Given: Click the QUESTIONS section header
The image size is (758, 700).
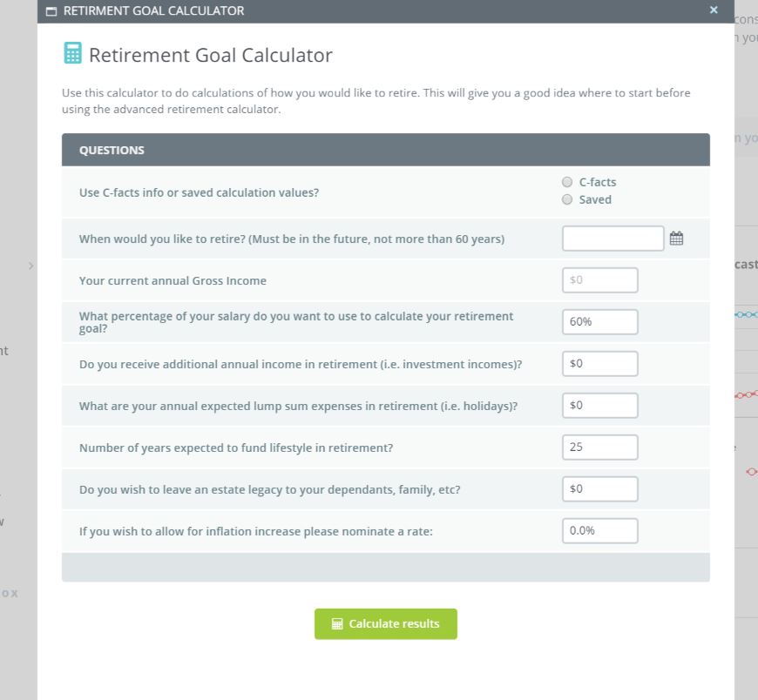Looking at the screenshot, I should coord(112,150).
